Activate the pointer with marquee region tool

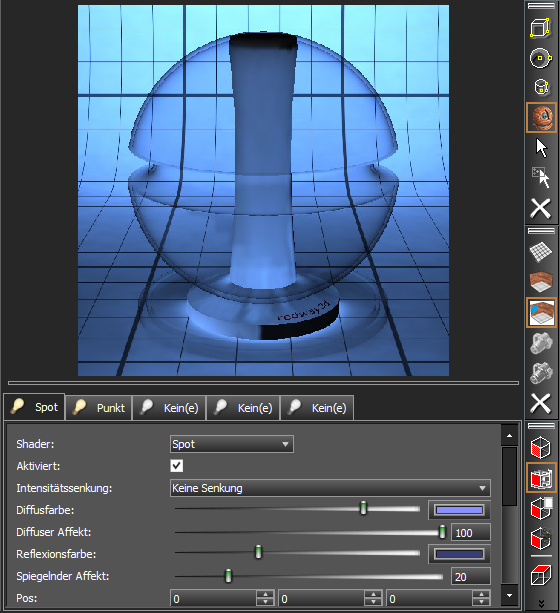[541, 177]
